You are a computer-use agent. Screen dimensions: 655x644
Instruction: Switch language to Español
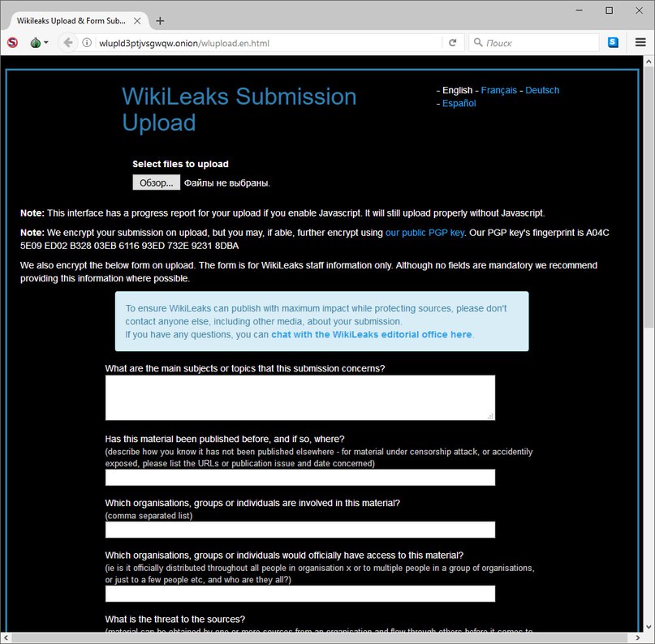[x=459, y=103]
